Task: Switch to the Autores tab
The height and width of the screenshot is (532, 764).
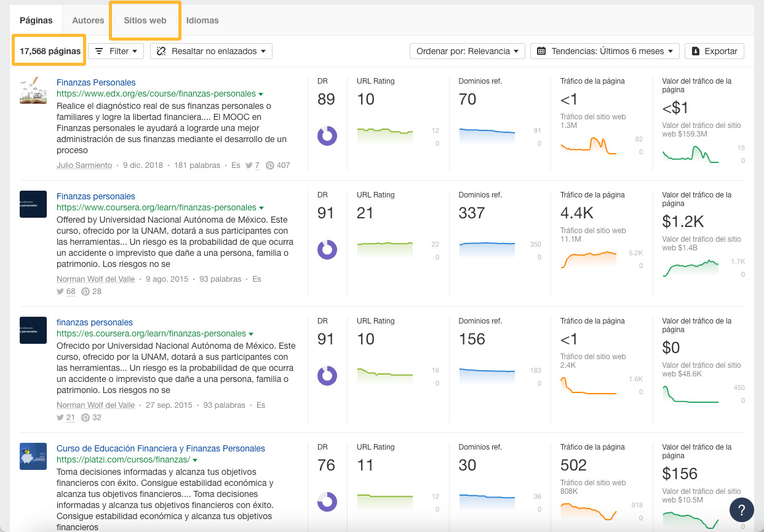Action: pyautogui.click(x=87, y=20)
